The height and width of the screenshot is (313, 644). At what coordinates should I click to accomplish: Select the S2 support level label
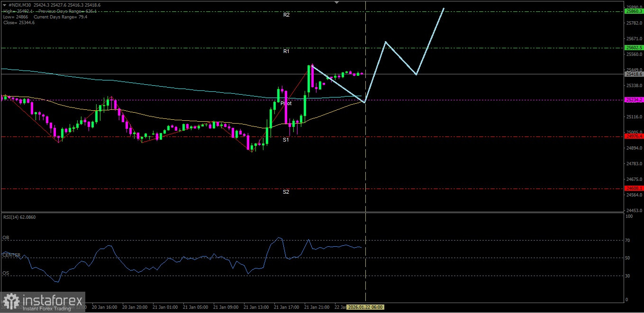coord(286,192)
